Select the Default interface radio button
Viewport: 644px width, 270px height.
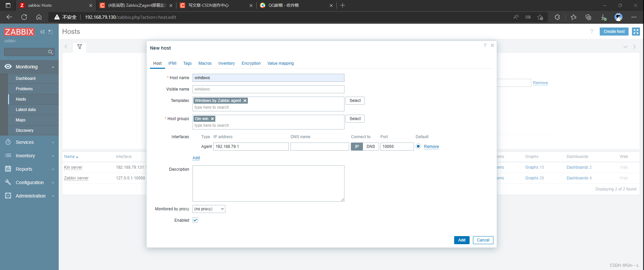point(418,147)
